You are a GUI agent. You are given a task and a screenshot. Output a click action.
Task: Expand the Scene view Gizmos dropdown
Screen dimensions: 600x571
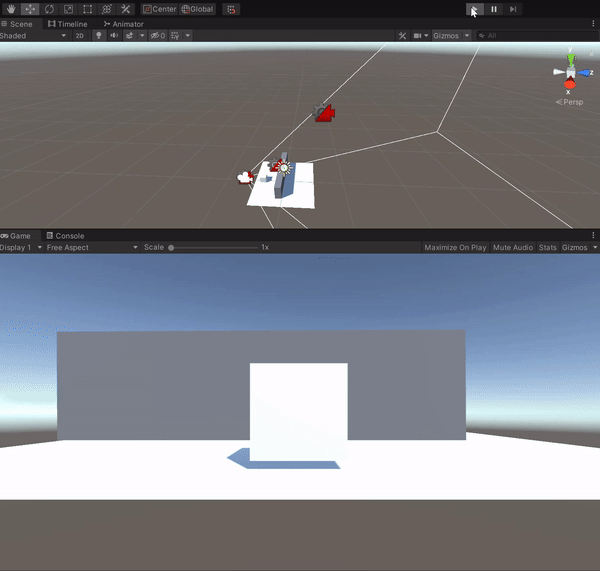click(450, 36)
